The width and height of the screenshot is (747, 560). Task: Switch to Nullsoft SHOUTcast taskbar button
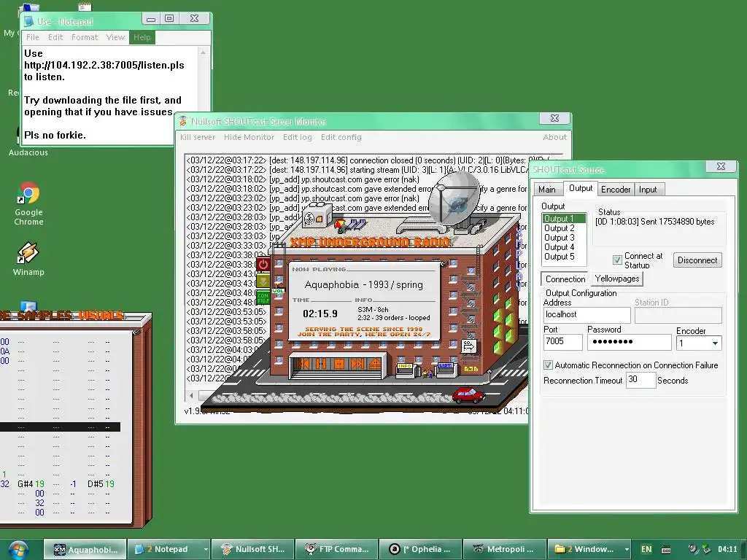252,549
